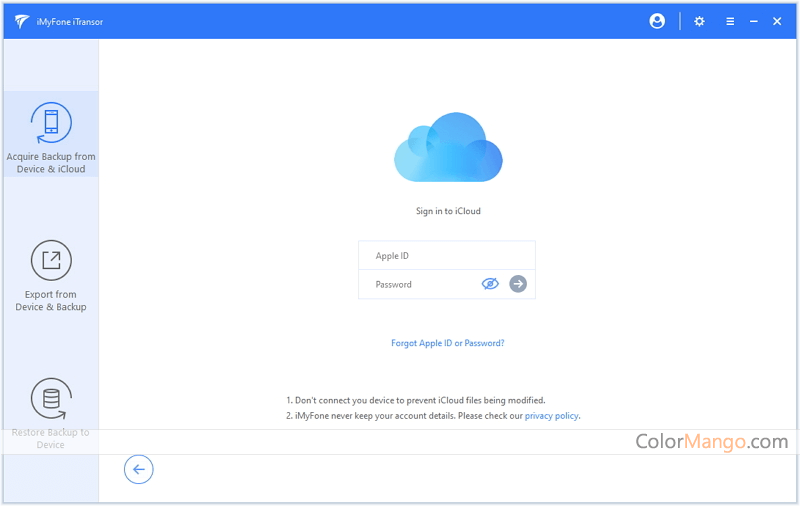
Task: Open Forgot Apple ID or Password link
Action: coord(447,343)
